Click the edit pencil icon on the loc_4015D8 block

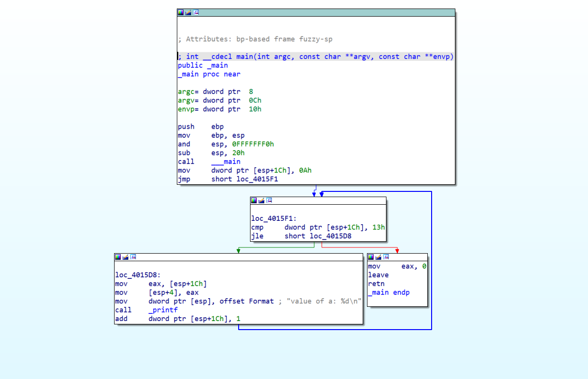125,257
